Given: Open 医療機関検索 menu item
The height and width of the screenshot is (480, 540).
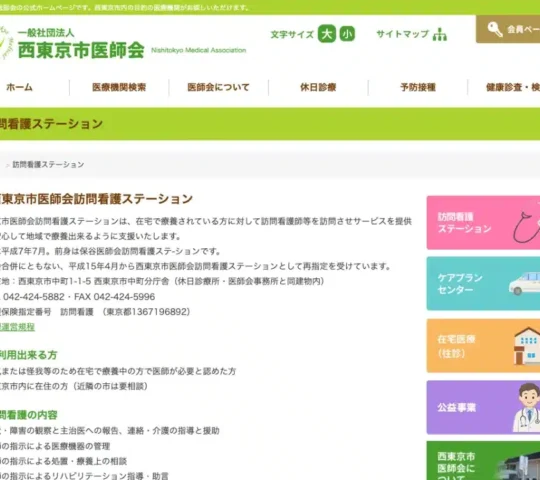Looking at the screenshot, I should (119, 87).
